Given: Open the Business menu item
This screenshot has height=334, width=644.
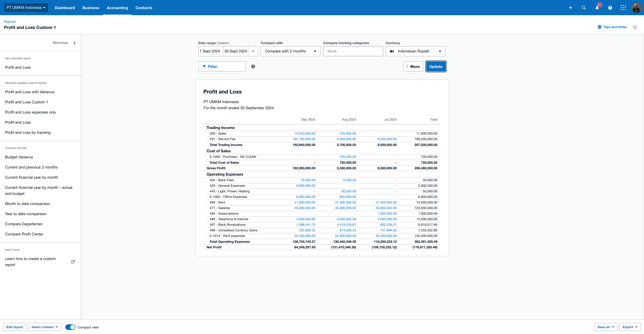Looking at the screenshot, I should click(91, 8).
